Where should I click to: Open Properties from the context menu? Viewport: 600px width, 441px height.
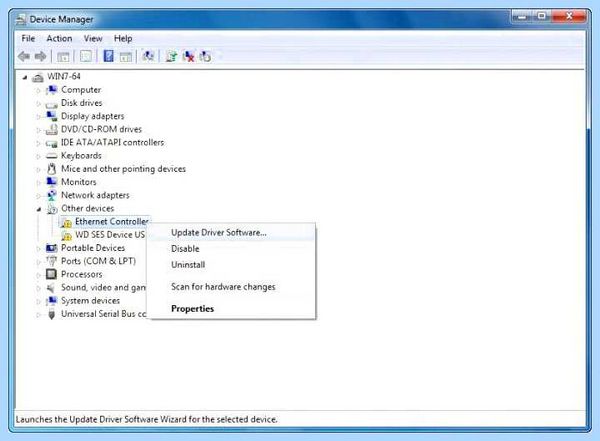[233, 309]
